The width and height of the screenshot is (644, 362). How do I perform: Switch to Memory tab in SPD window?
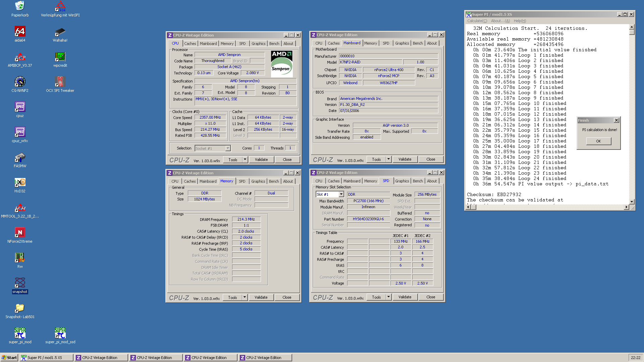pyautogui.click(x=371, y=181)
